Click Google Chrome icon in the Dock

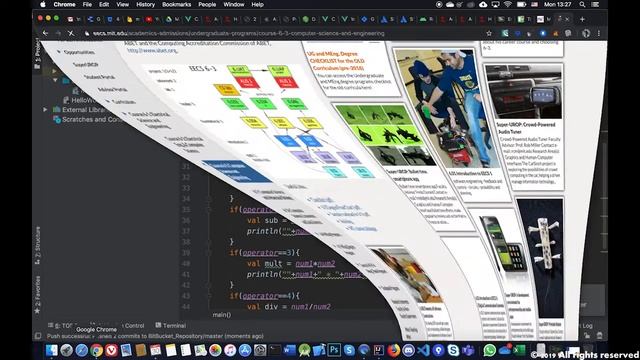click(96, 350)
